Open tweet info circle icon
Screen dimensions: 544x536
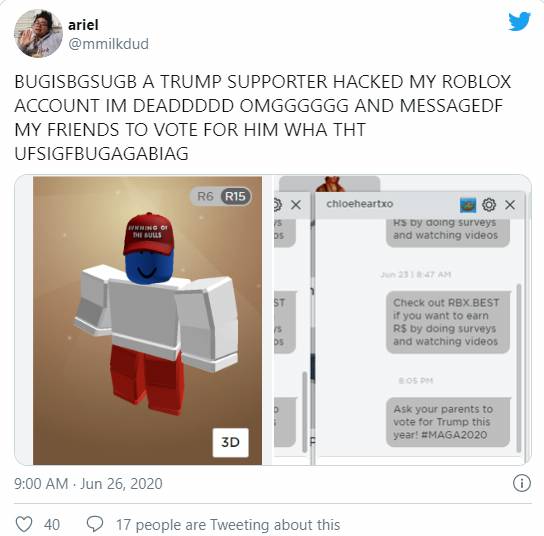pos(521,483)
